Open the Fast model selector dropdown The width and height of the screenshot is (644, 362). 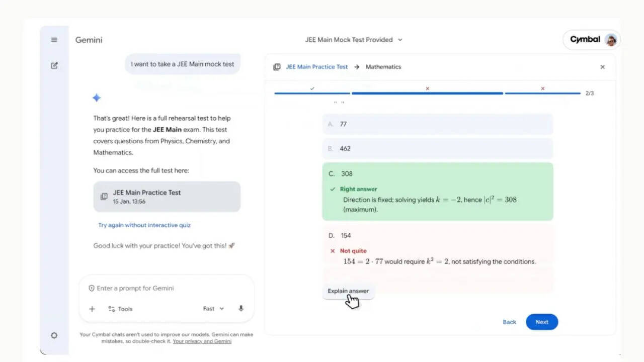(213, 309)
